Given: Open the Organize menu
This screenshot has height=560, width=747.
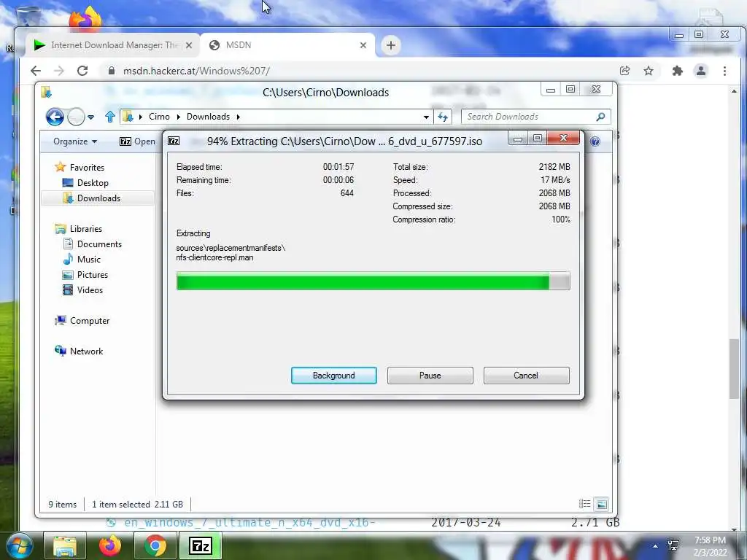Looking at the screenshot, I should point(75,141).
